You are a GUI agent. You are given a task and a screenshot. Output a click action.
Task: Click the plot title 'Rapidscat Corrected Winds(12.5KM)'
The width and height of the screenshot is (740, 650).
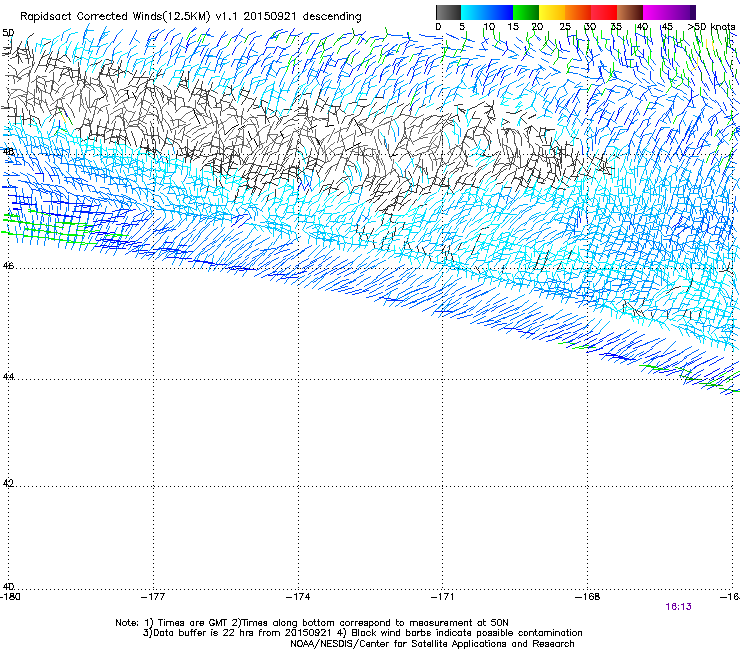coord(115,17)
